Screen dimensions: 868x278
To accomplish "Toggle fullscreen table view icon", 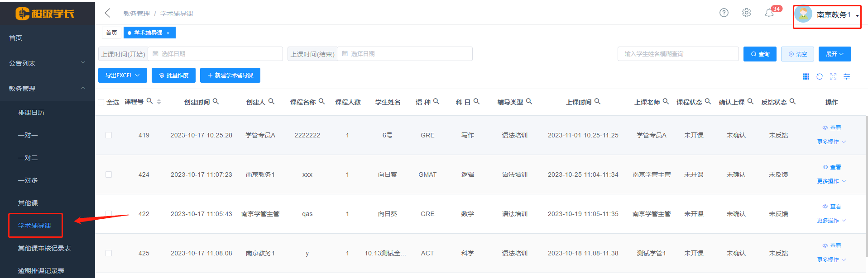I will click(833, 76).
